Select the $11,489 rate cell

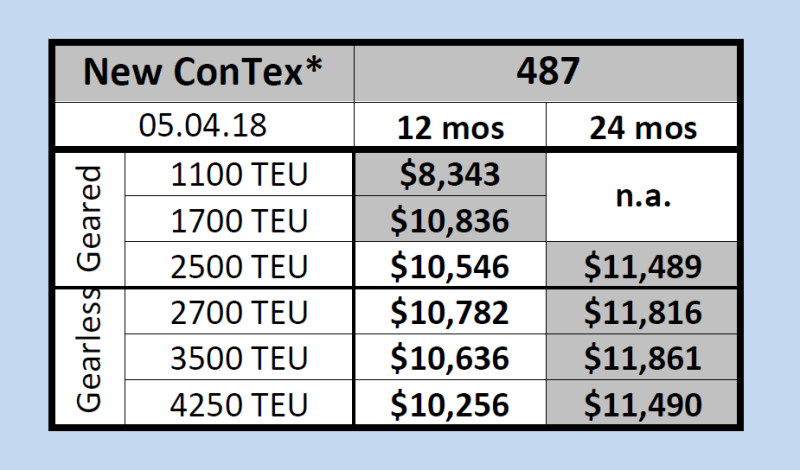pyautogui.click(x=645, y=269)
